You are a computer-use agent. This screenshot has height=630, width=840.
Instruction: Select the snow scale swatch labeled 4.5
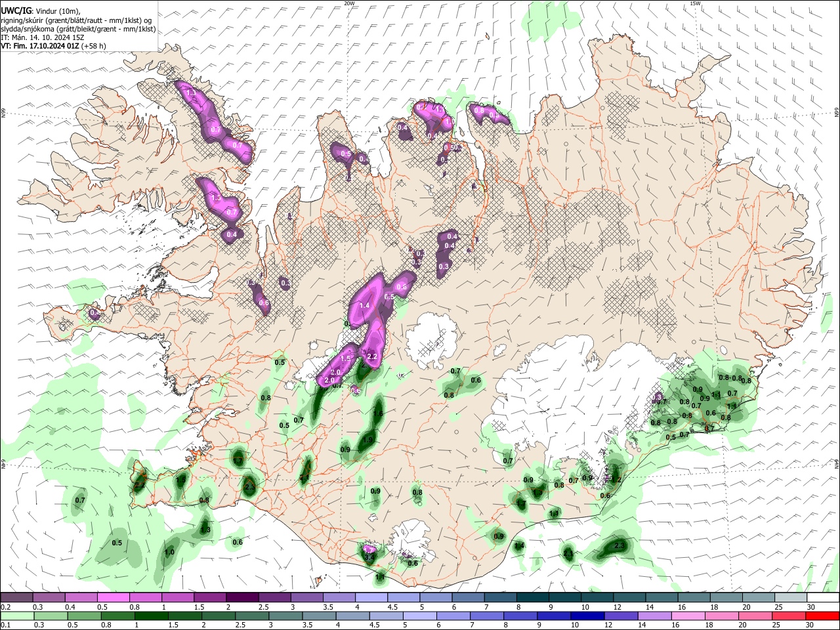[x=404, y=597]
